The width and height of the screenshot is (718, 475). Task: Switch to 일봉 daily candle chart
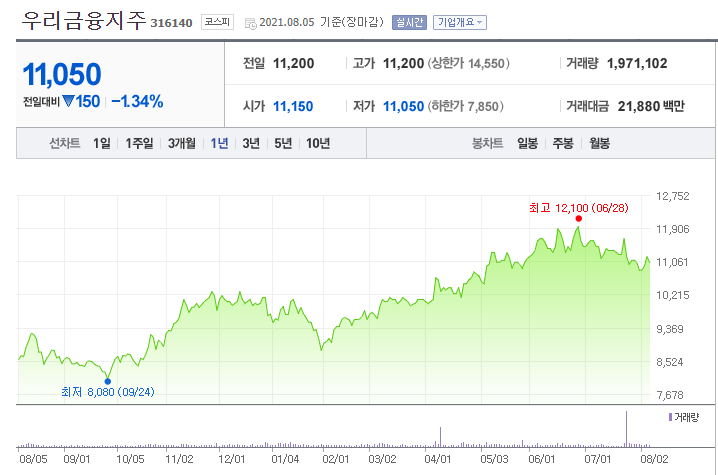pos(528,143)
